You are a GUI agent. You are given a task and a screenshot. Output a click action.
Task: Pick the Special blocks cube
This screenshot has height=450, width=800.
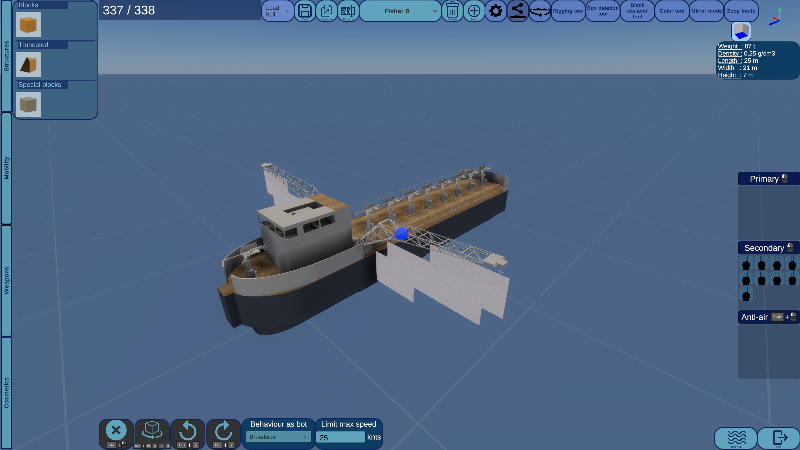pos(28,104)
